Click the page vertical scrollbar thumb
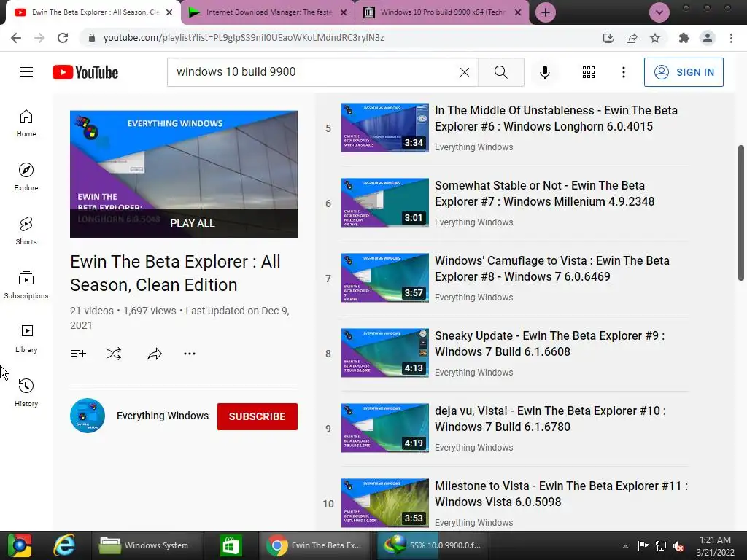This screenshot has height=560, width=747. tap(741, 213)
